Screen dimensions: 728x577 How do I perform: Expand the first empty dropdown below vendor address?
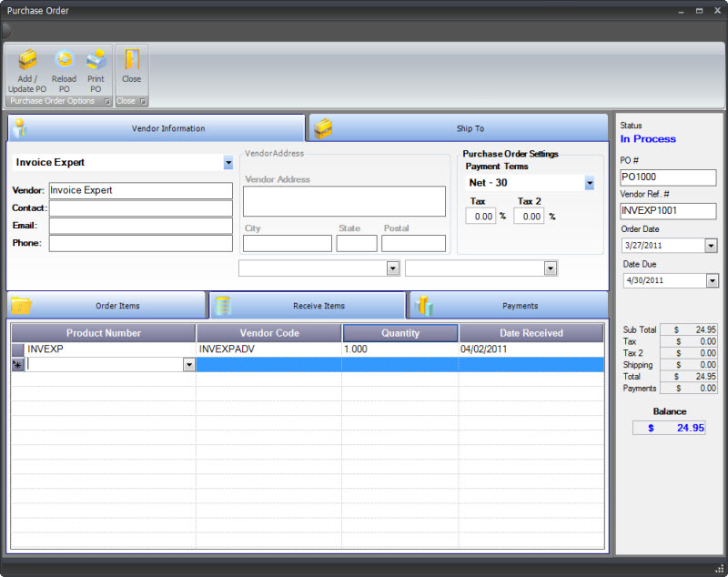[x=393, y=268]
